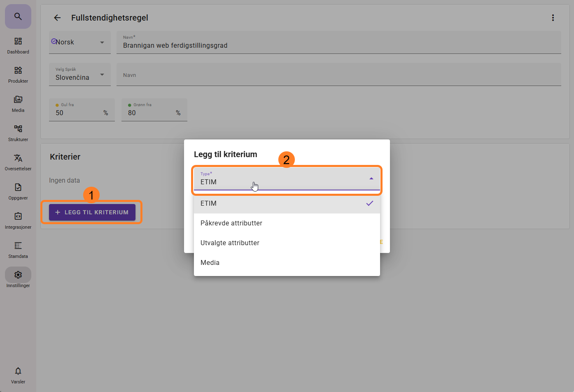Select ETIM option in the list
Screen dimensions: 574x392
coord(287,204)
